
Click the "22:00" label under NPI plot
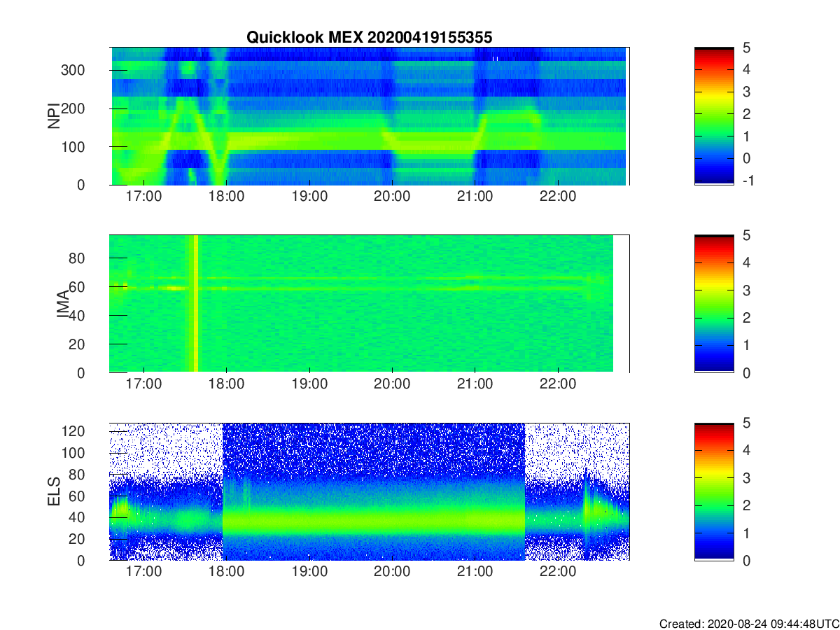coord(558,196)
